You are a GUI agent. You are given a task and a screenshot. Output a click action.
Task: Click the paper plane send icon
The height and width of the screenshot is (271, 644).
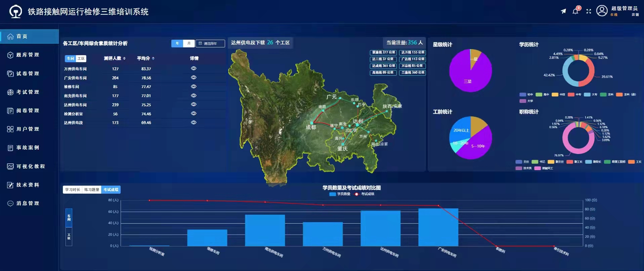tap(563, 11)
